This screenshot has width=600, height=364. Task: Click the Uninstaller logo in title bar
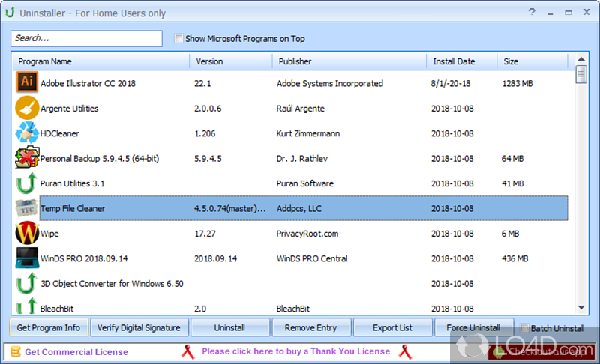point(10,13)
